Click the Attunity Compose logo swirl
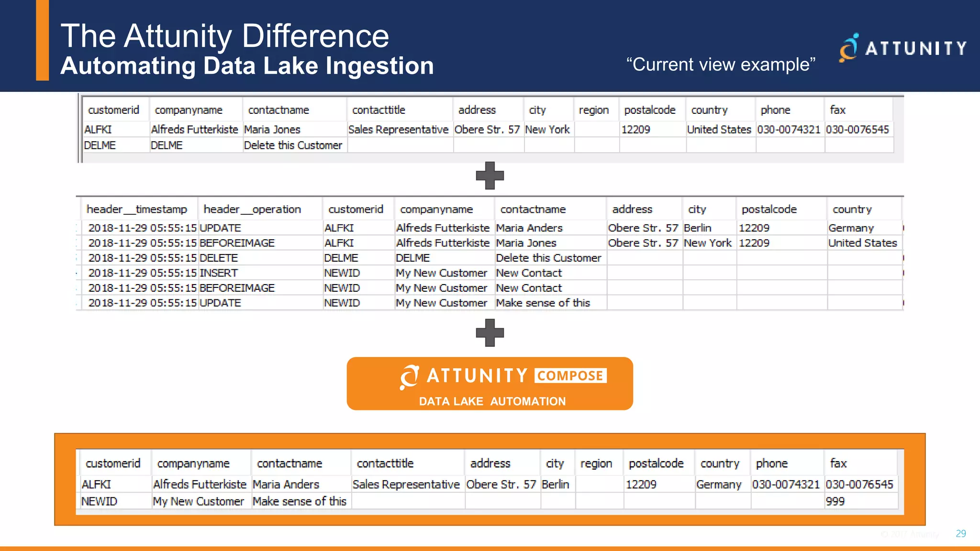Viewport: 980px width, 551px height. pyautogui.click(x=409, y=377)
